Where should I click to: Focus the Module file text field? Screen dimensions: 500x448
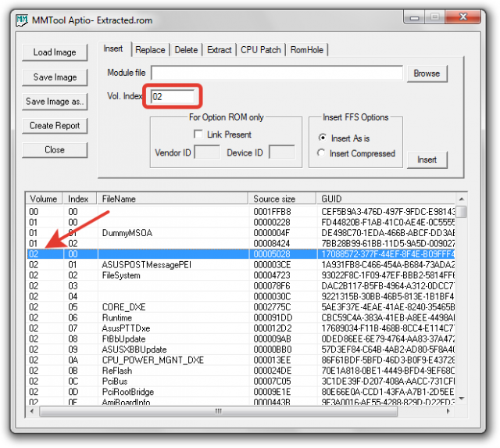coord(277,73)
